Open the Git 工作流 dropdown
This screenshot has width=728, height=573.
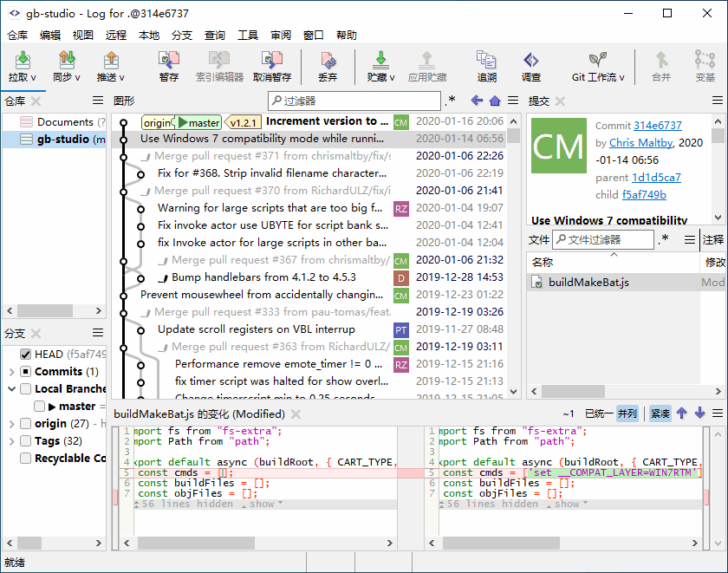[x=599, y=66]
